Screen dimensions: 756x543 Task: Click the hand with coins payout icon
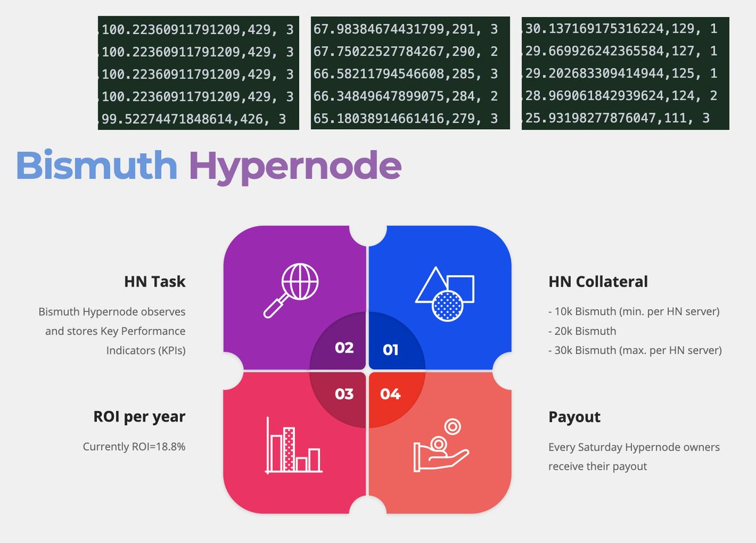point(441,445)
